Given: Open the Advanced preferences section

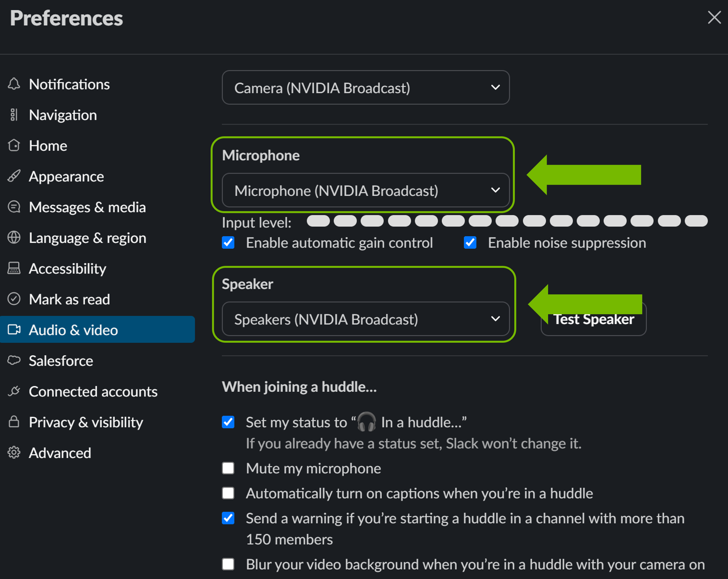Looking at the screenshot, I should (x=60, y=453).
